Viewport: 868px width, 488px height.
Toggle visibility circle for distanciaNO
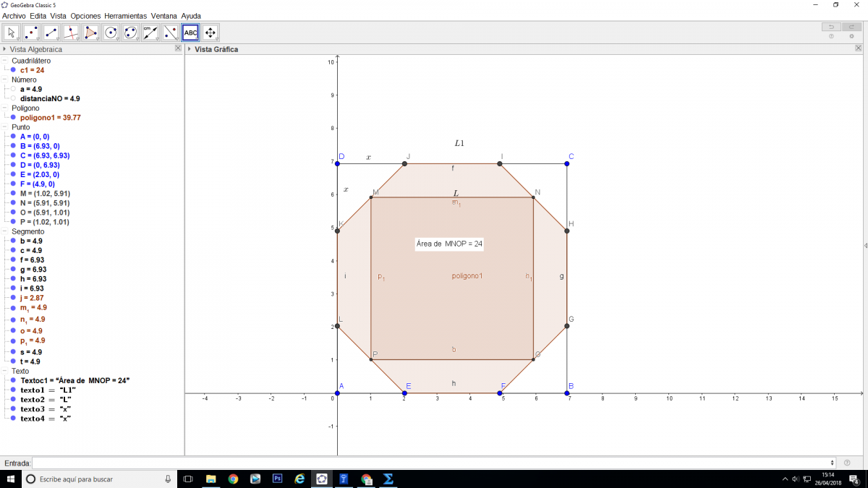(13, 98)
